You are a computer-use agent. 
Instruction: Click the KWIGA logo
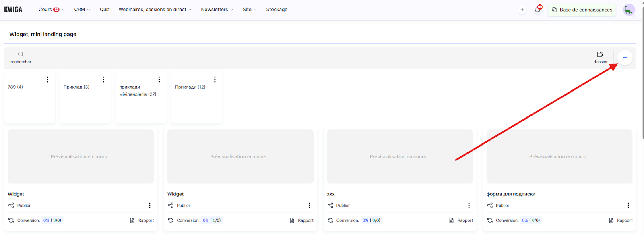coord(13,10)
